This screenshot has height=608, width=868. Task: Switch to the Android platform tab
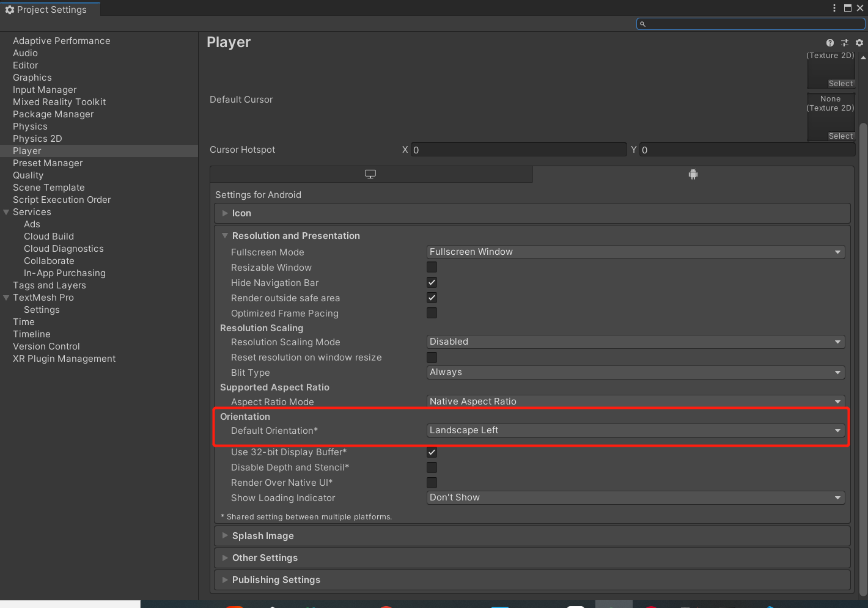pyautogui.click(x=693, y=174)
